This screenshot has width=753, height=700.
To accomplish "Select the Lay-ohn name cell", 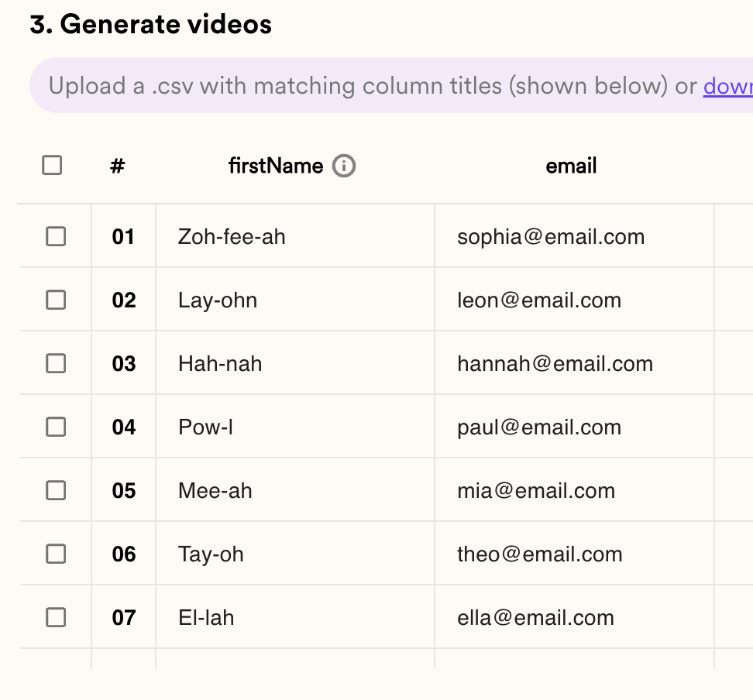I will tap(295, 300).
